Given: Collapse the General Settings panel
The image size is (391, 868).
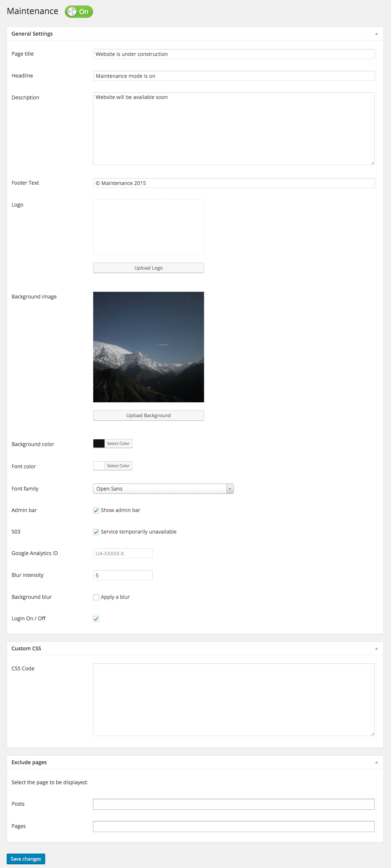Looking at the screenshot, I should click(x=376, y=34).
